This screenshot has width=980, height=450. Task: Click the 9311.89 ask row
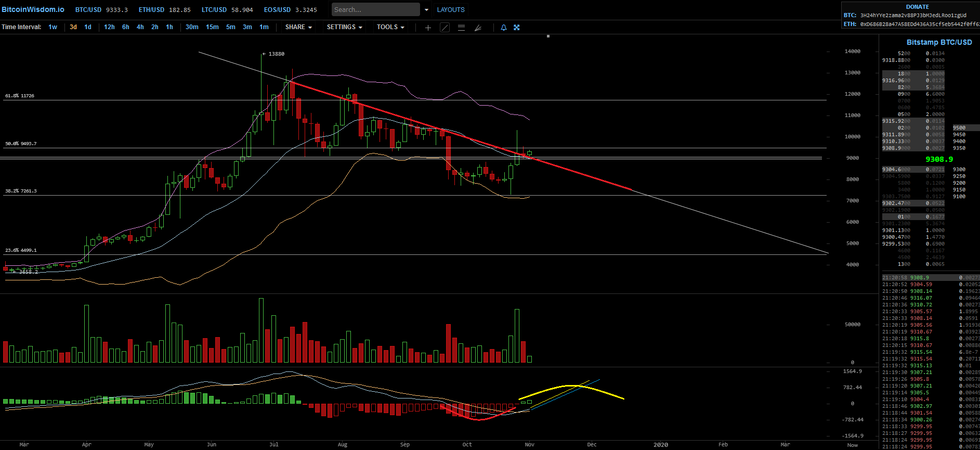click(x=913, y=135)
